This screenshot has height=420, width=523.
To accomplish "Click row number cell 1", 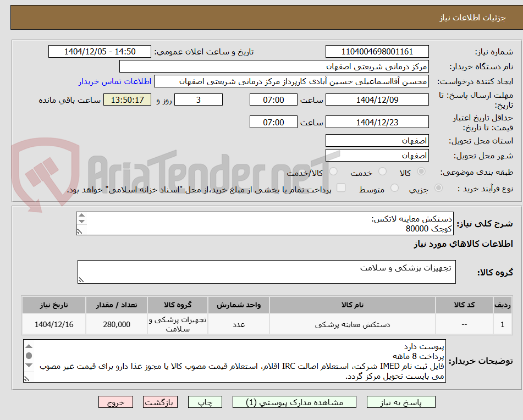I will (503, 324).
